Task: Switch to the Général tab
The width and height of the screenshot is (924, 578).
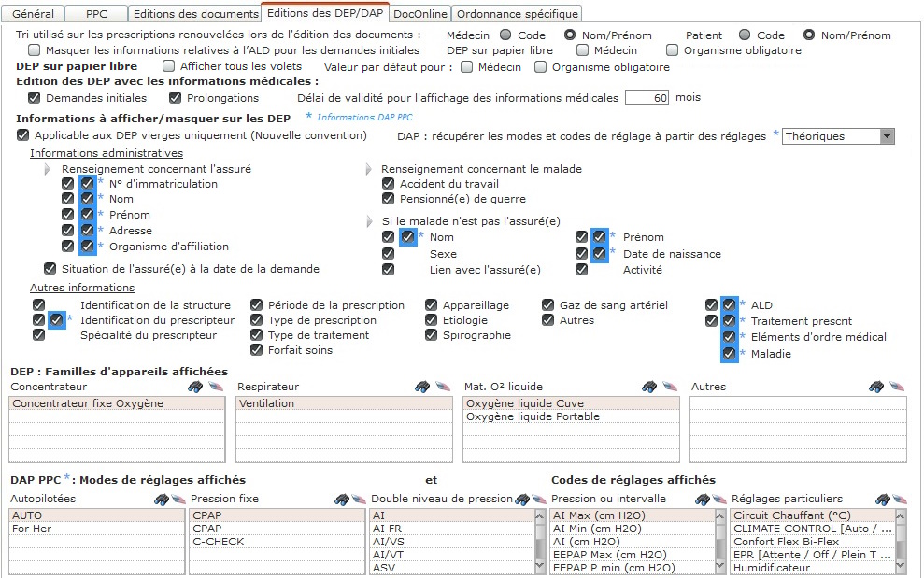Action: 33,14
